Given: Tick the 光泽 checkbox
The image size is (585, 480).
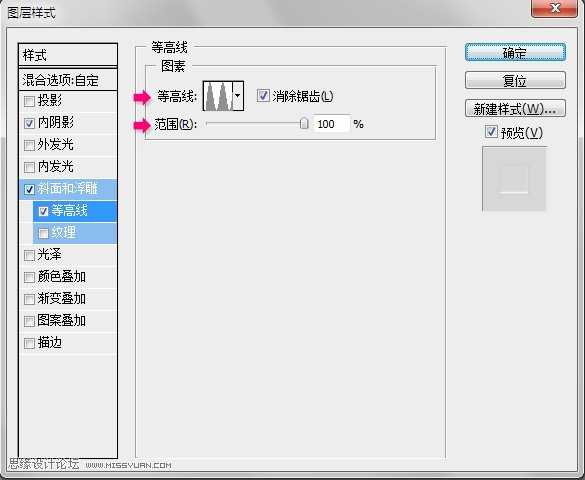Looking at the screenshot, I should [29, 255].
